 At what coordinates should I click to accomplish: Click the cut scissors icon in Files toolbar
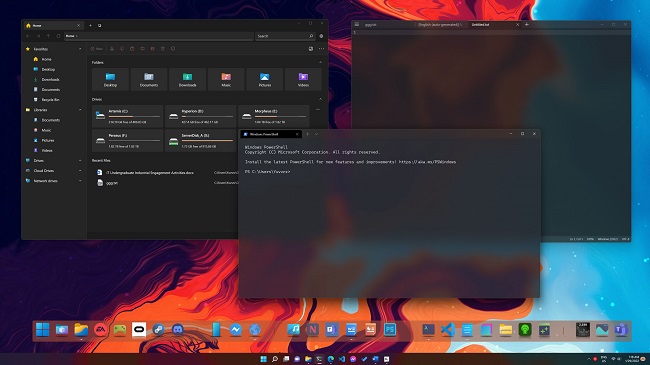(x=112, y=49)
